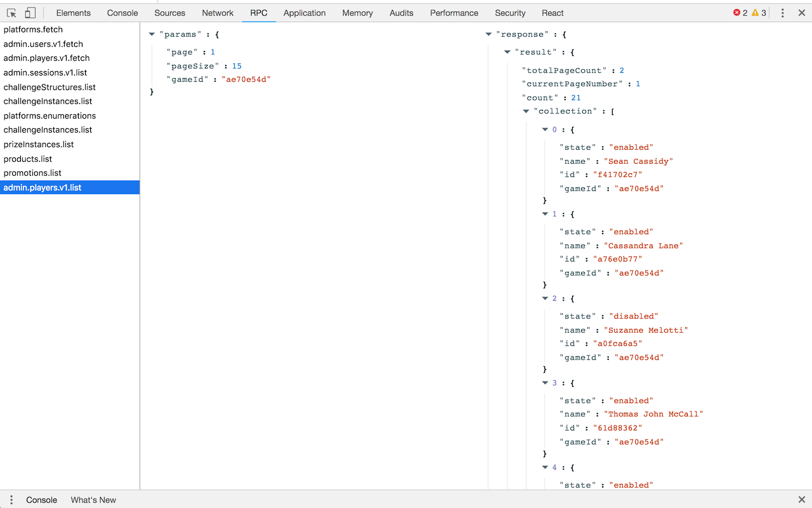
Task: Switch to the React tab
Action: coord(553,13)
